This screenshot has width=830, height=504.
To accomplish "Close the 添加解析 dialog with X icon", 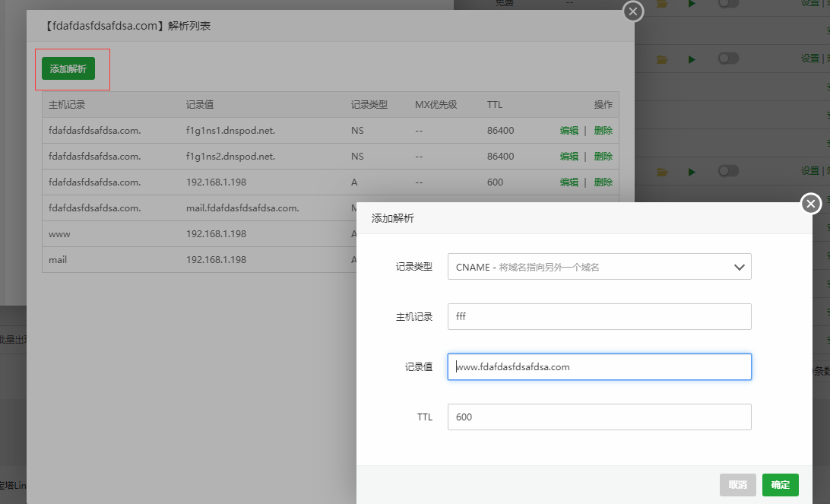I will pyautogui.click(x=810, y=204).
